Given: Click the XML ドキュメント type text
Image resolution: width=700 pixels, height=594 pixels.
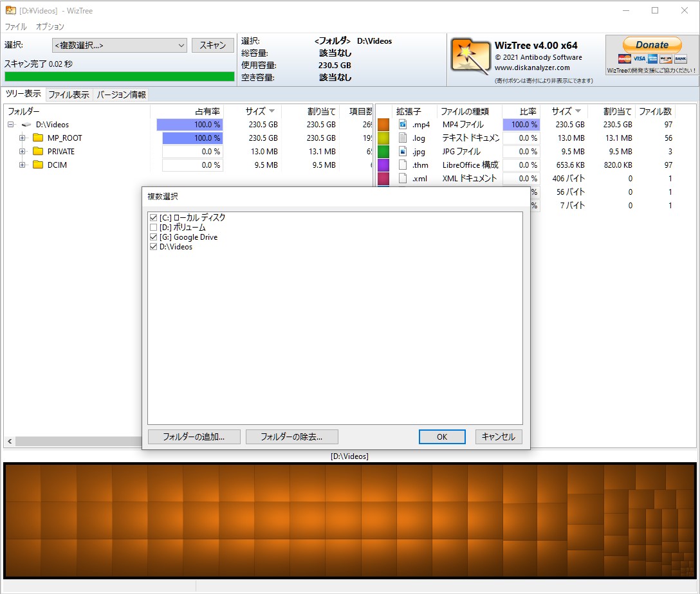Looking at the screenshot, I should (x=469, y=178).
